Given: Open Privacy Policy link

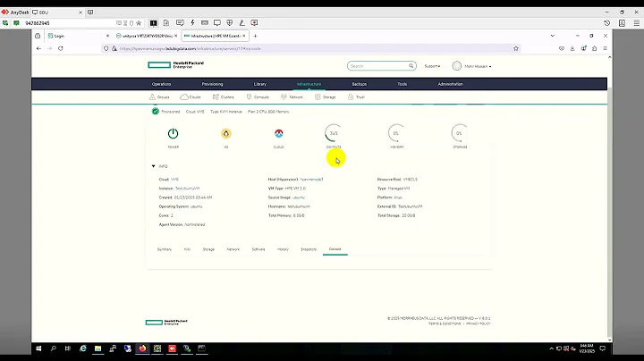Looking at the screenshot, I should tap(478, 323).
